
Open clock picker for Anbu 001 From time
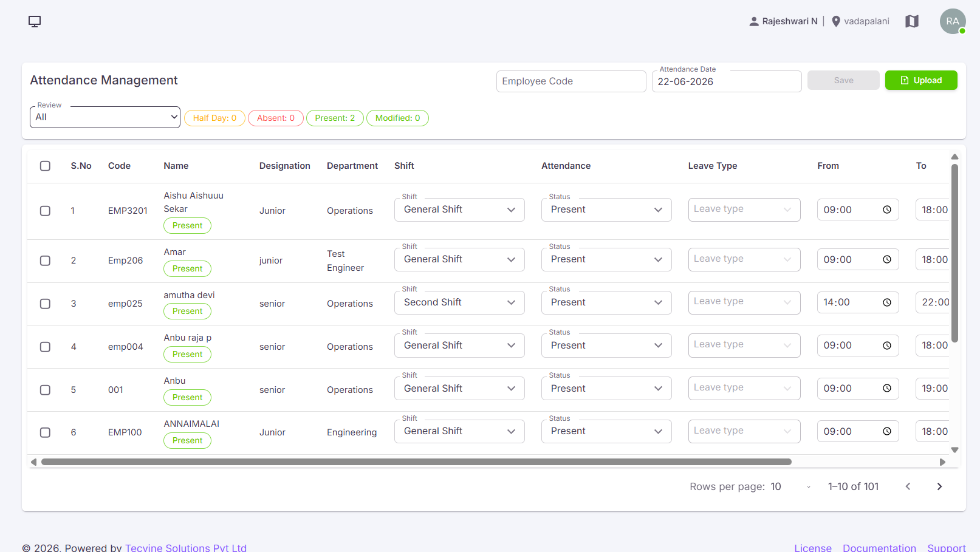(x=887, y=388)
